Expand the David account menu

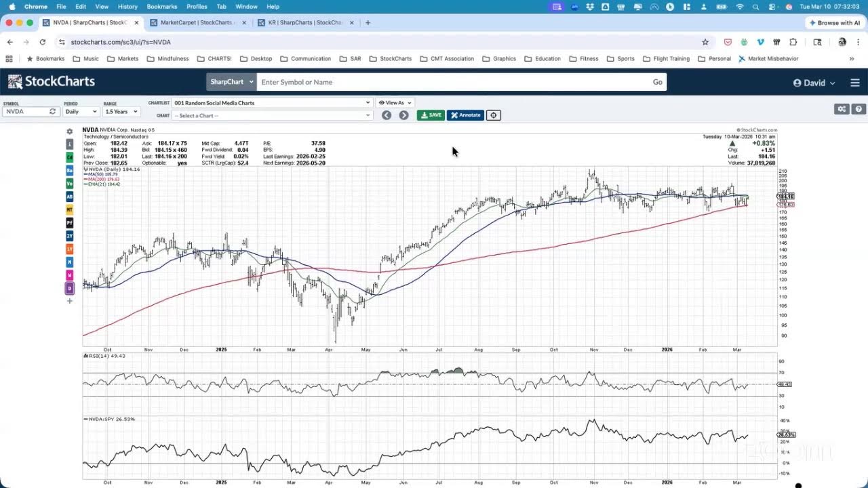point(814,83)
